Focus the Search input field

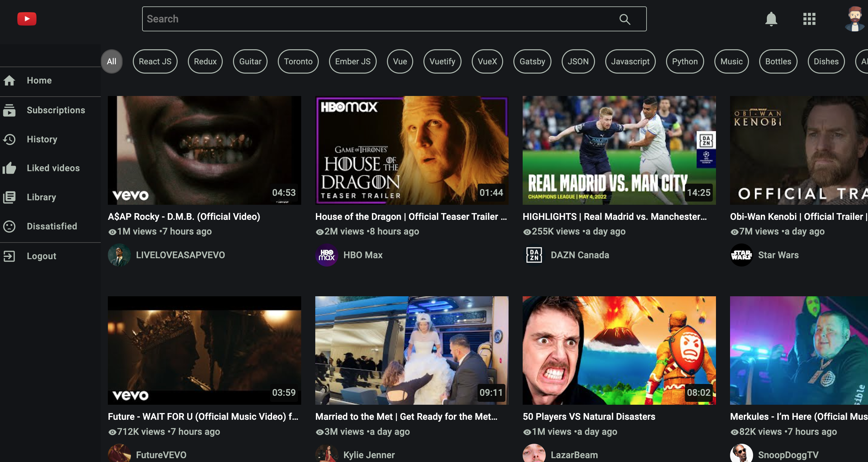(394, 19)
